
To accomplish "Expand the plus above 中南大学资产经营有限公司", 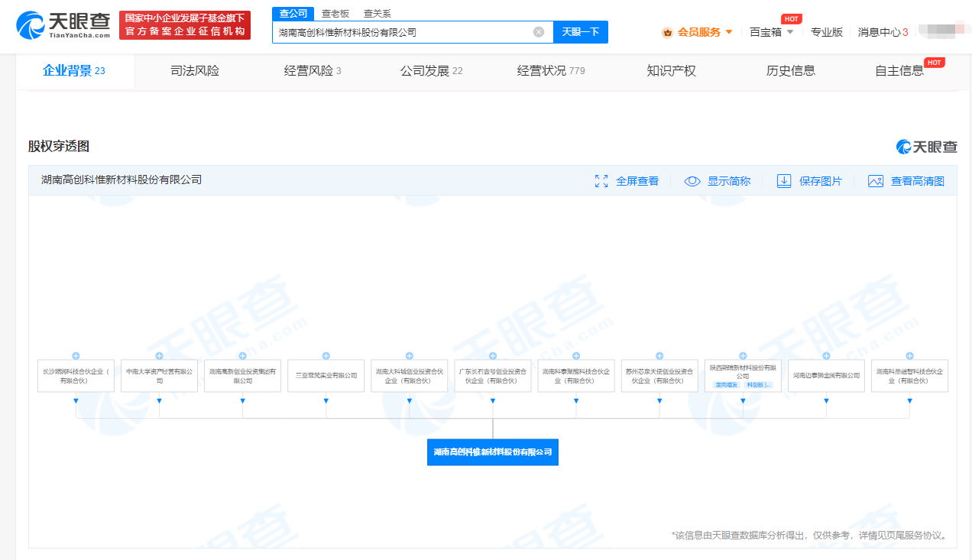I will pyautogui.click(x=159, y=356).
